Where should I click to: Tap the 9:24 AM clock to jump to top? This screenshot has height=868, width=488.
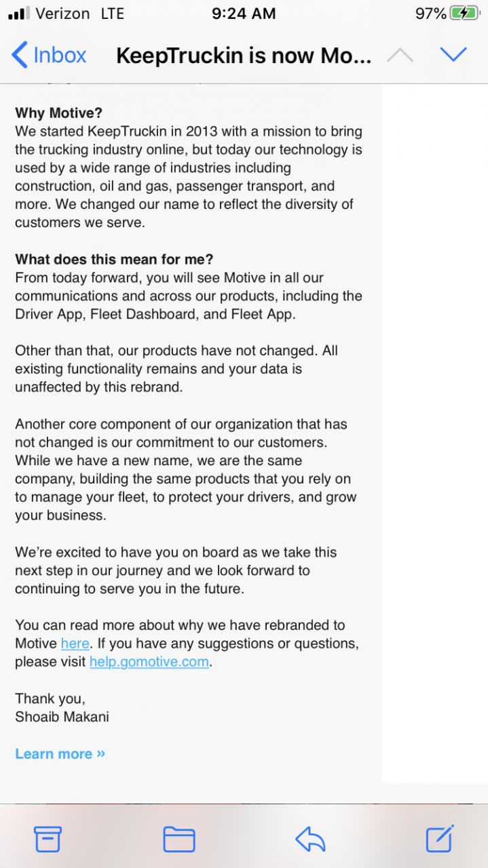pyautogui.click(x=244, y=14)
